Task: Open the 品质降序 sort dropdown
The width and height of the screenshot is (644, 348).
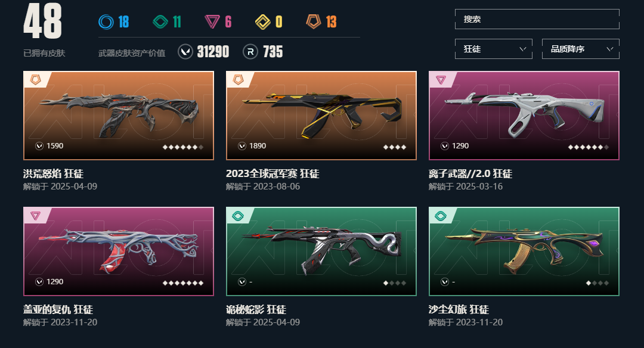Action: (x=580, y=49)
